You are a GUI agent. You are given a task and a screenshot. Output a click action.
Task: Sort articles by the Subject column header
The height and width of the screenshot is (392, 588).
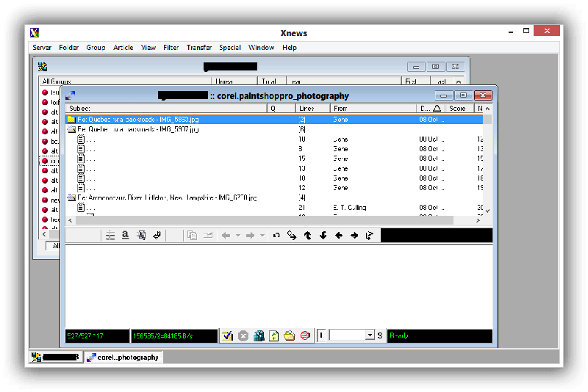(x=165, y=108)
